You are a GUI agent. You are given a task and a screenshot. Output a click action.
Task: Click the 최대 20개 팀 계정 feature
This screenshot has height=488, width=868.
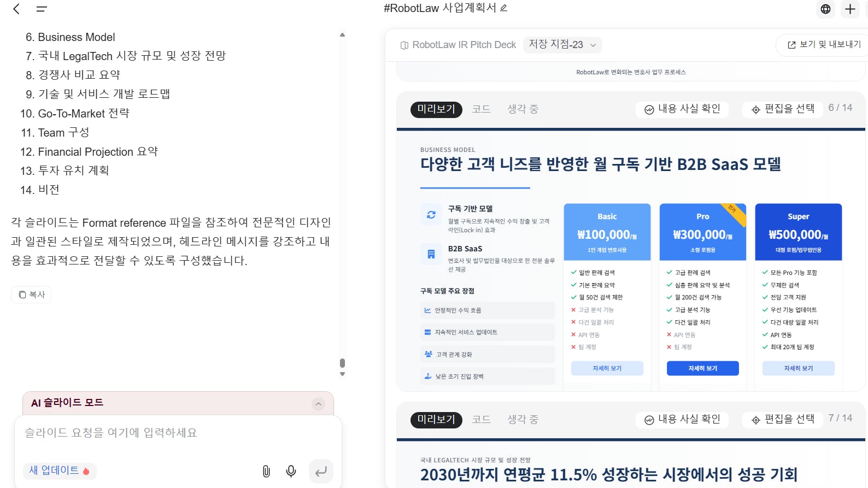(x=788, y=347)
